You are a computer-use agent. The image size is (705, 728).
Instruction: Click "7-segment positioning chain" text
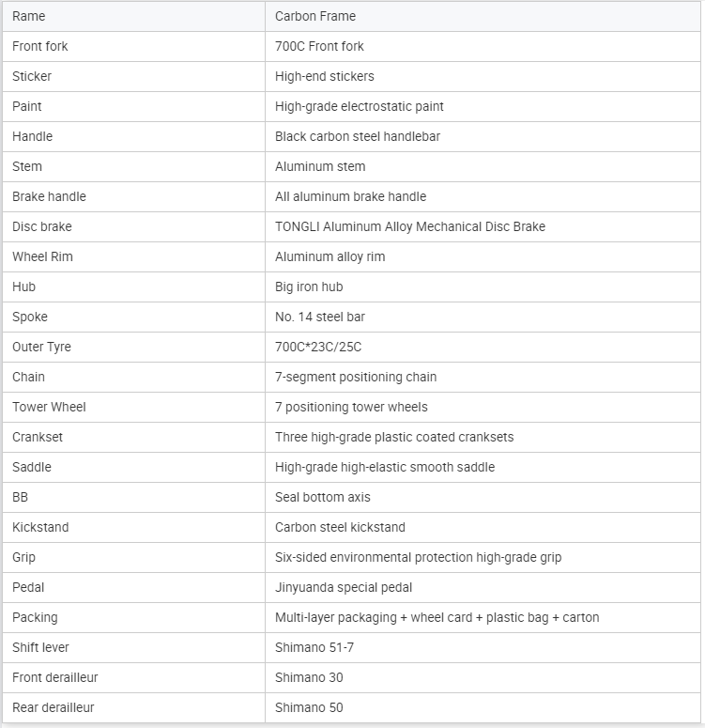click(x=356, y=377)
